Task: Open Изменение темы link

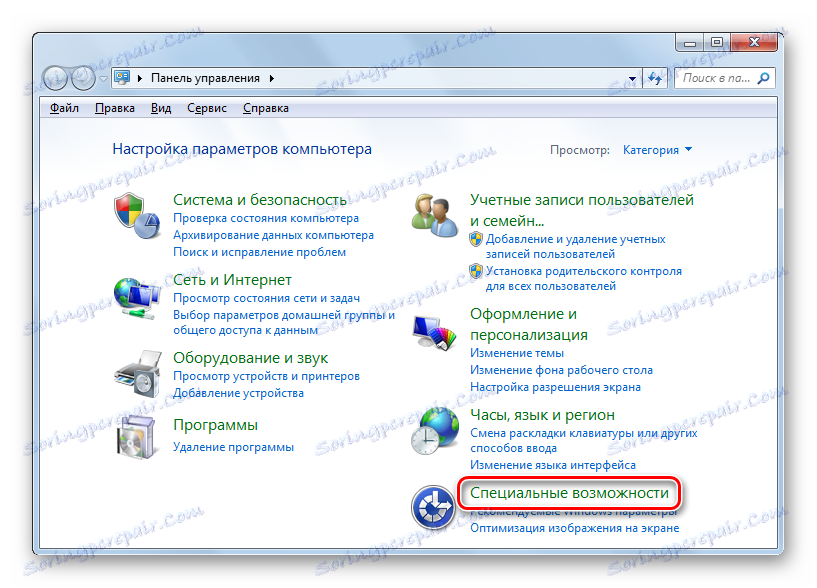Action: click(518, 352)
